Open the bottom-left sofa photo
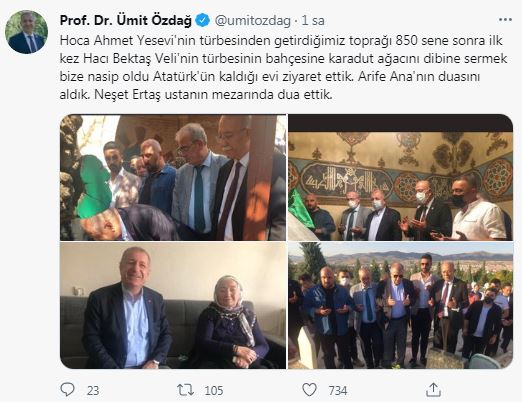Viewport: 522px width, 402px height. point(173,305)
